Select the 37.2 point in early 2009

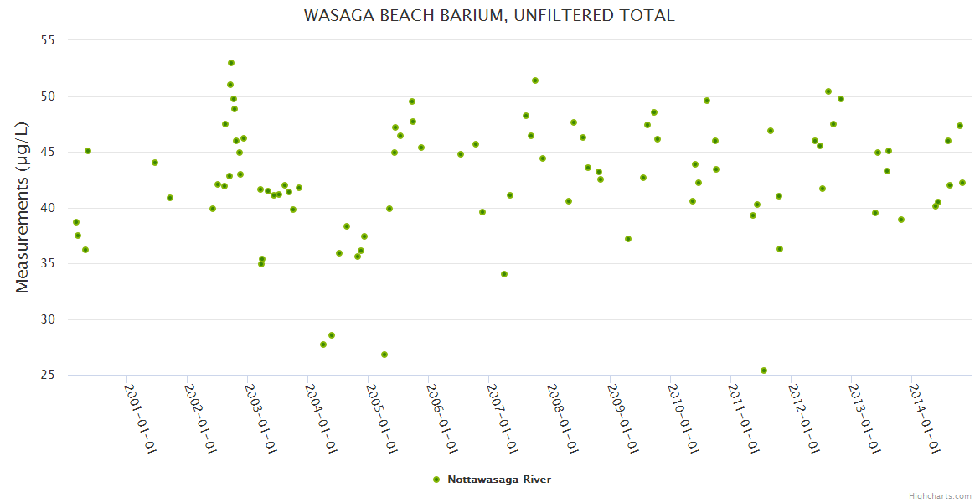(628, 239)
